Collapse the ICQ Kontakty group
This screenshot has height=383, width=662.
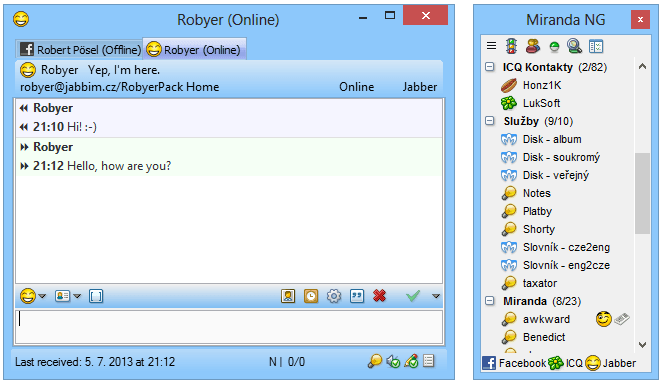(x=490, y=67)
